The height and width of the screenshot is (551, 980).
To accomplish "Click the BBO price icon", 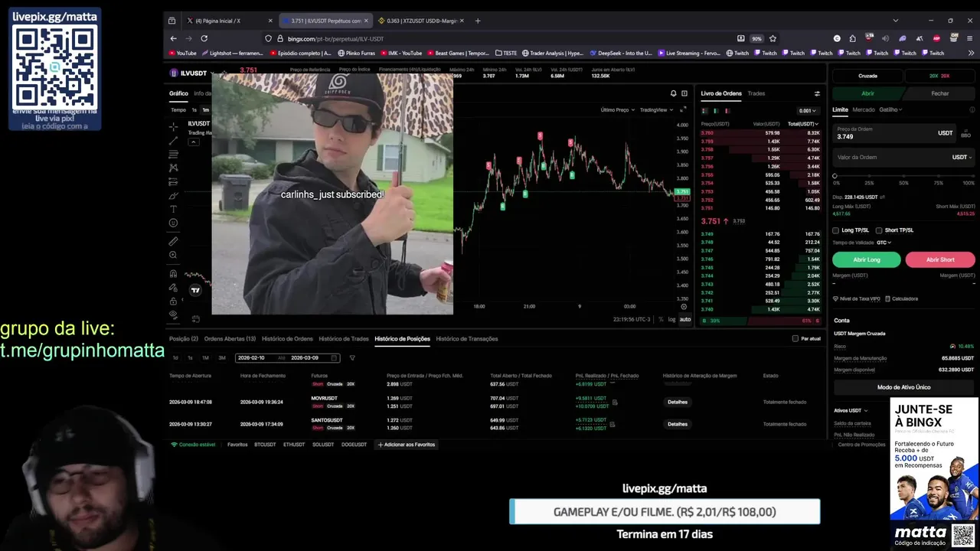I will click(965, 133).
